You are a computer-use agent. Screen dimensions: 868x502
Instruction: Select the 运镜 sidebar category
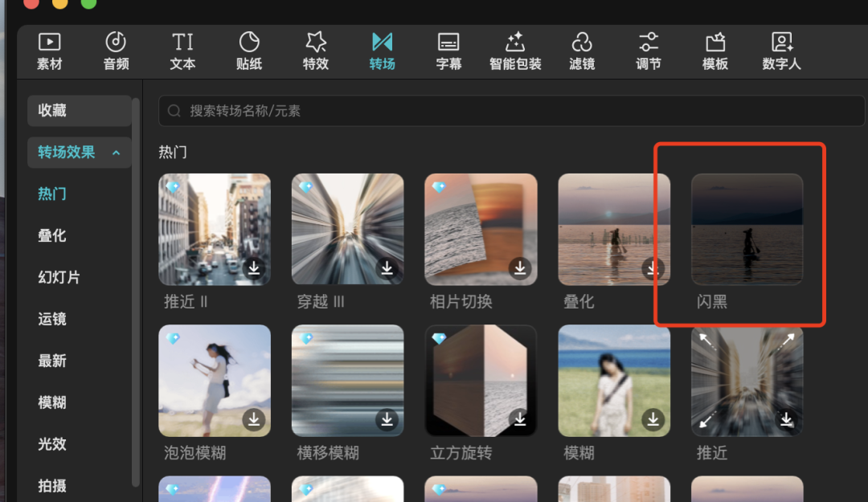pos(52,320)
